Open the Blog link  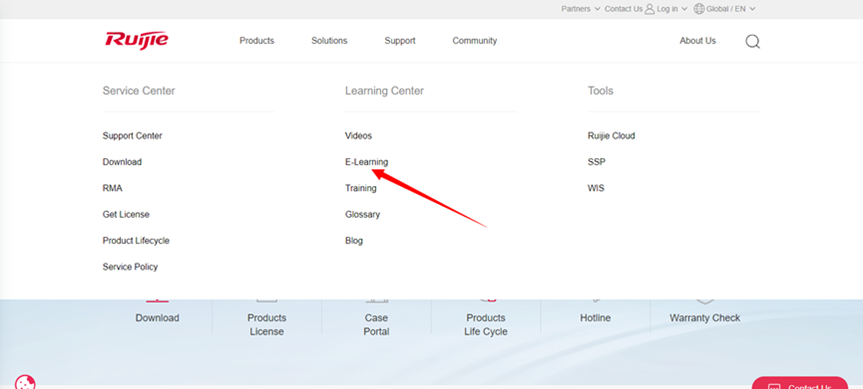(354, 240)
